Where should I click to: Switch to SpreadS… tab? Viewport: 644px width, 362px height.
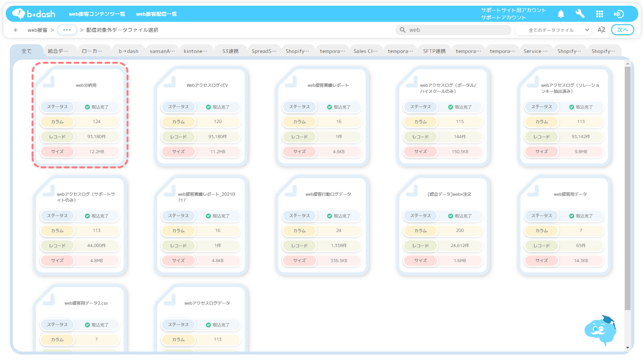[264, 51]
